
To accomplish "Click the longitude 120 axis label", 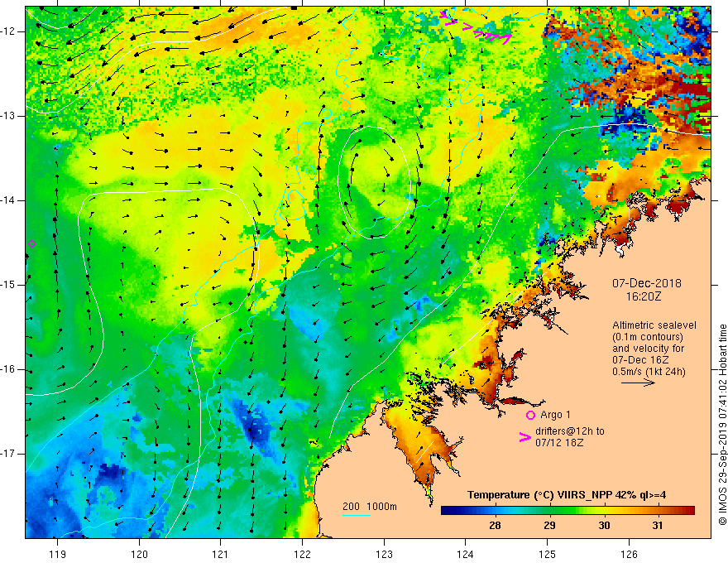I will pyautogui.click(x=139, y=554).
